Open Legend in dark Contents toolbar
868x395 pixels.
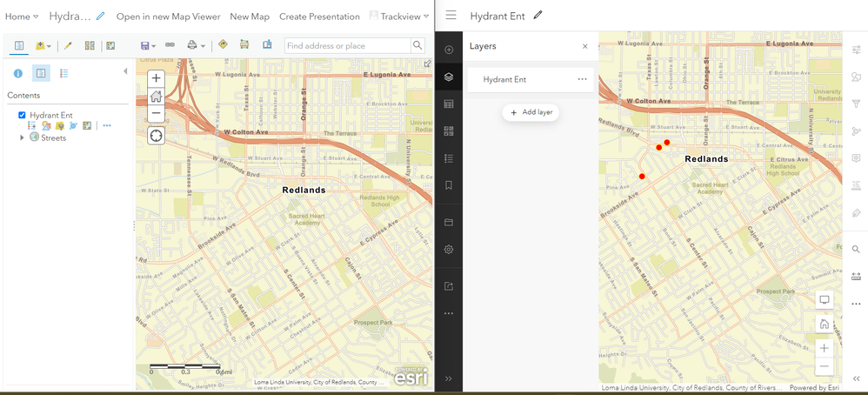coord(449,158)
